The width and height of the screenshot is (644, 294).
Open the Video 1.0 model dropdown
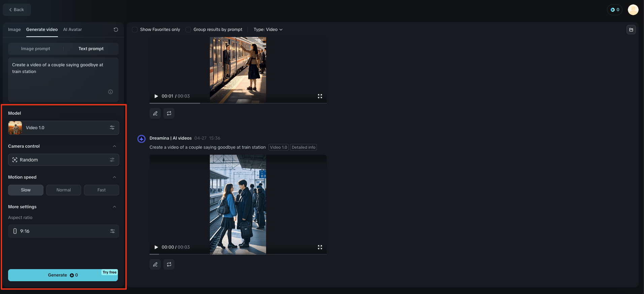click(x=64, y=128)
